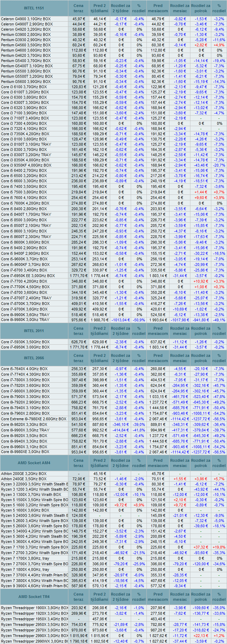Select Core i9-9900K 3,6GHz TRAY in INTEL 1151

25,314
